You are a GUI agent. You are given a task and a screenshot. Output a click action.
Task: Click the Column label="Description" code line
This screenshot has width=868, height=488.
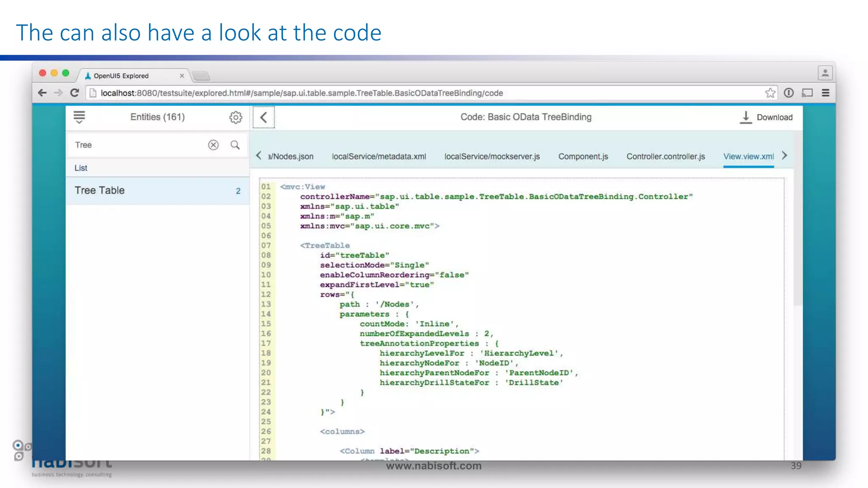pos(409,451)
